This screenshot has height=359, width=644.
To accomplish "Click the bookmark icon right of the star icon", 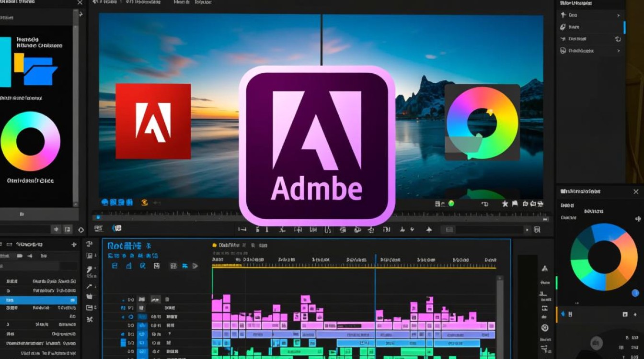I will pyautogui.click(x=516, y=204).
